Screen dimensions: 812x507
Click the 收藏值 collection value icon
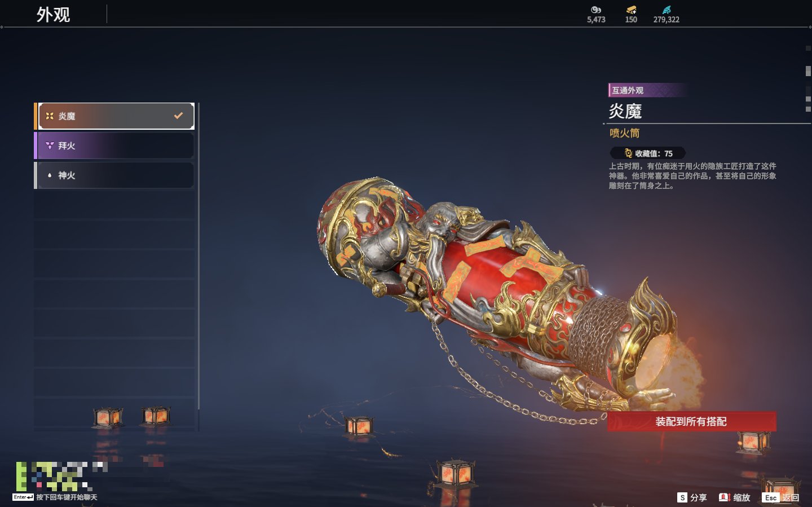(628, 153)
